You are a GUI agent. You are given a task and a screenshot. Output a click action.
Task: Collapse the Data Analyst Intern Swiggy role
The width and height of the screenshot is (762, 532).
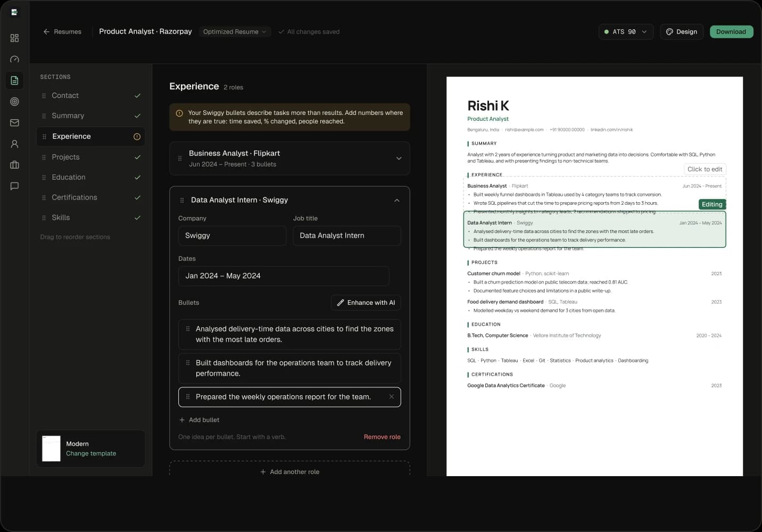click(397, 201)
